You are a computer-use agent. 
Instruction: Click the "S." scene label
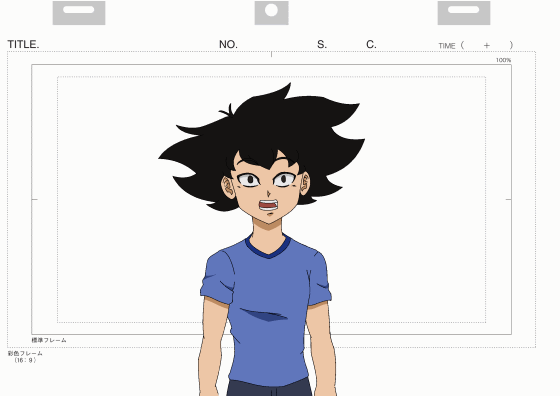point(322,44)
